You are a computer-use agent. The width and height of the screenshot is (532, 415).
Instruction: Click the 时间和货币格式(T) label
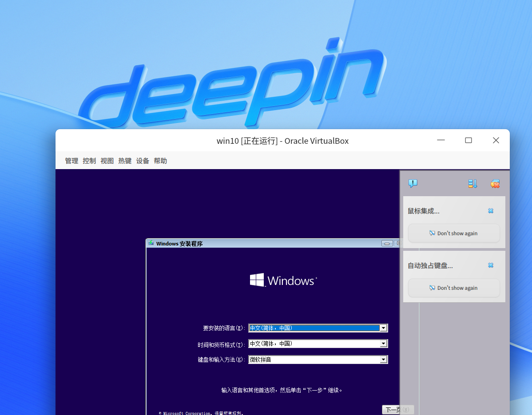click(x=221, y=345)
